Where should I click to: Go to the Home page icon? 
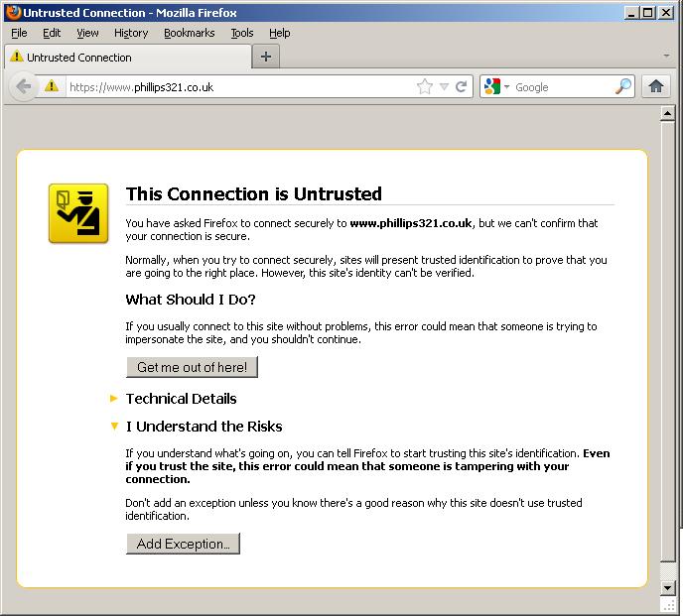pyautogui.click(x=655, y=86)
